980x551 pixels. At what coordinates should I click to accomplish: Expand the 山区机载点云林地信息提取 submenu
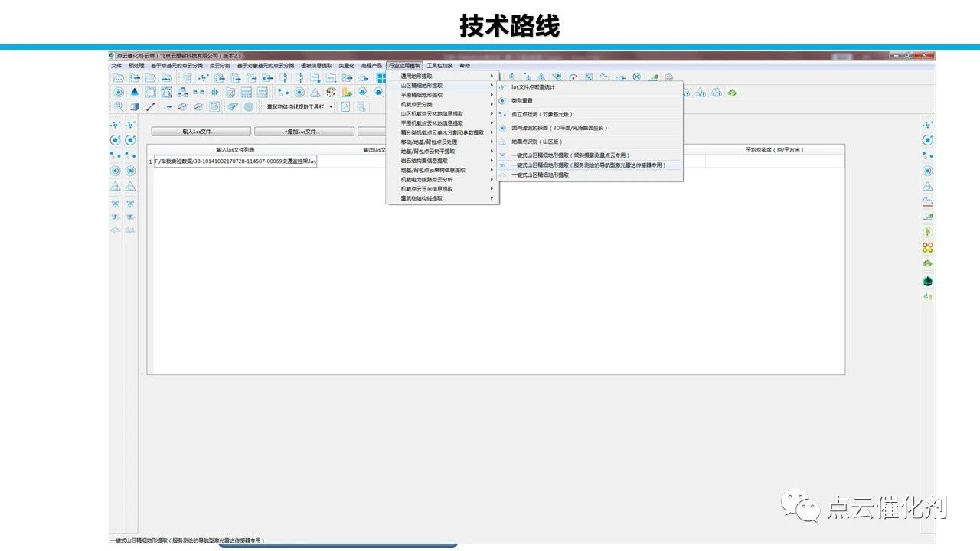pos(443,113)
